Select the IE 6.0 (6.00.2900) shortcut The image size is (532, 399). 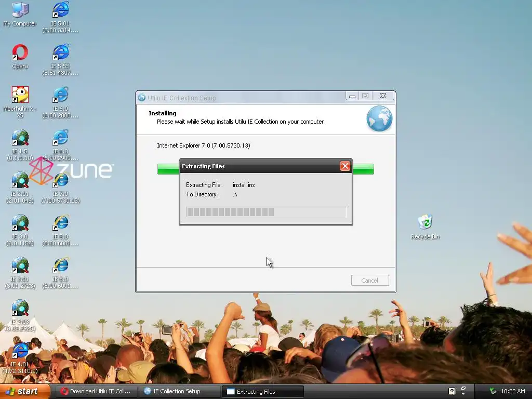(x=60, y=145)
